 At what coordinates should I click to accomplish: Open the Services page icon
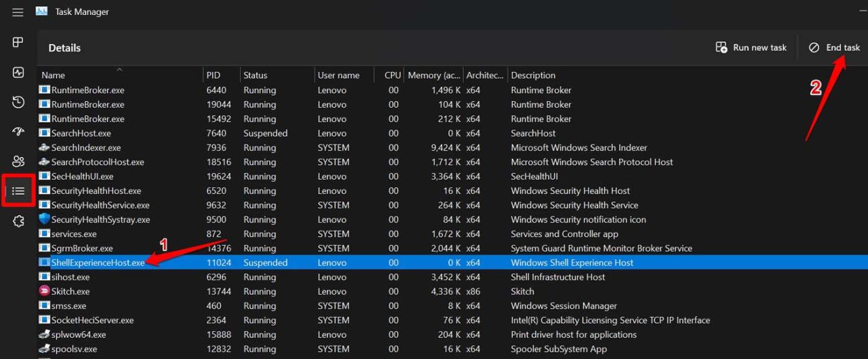click(18, 221)
